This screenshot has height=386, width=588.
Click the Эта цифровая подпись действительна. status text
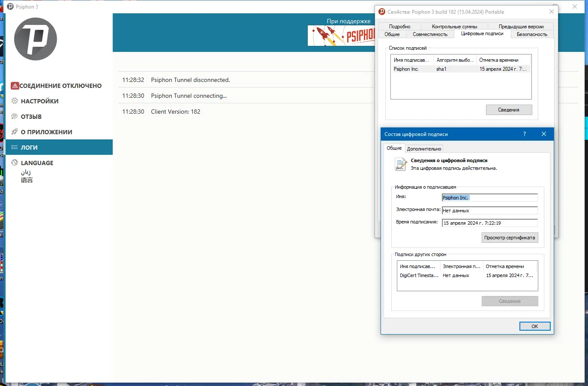coord(454,168)
